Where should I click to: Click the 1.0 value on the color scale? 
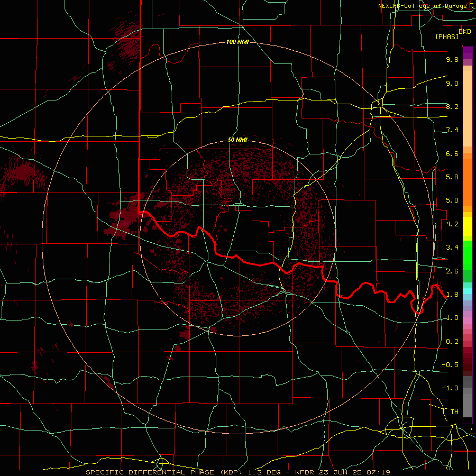(x=452, y=318)
